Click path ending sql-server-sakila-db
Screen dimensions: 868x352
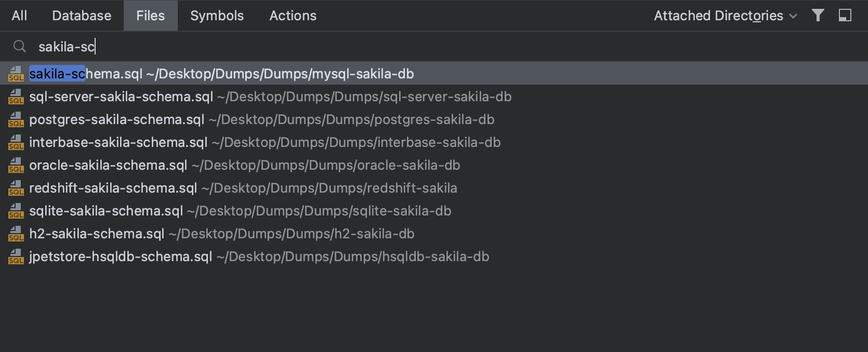point(364,97)
